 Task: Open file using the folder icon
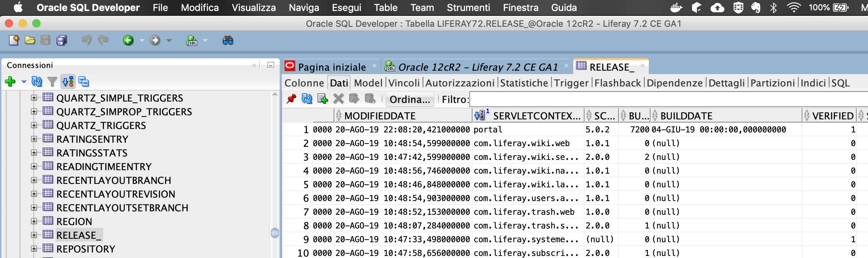coord(30,40)
